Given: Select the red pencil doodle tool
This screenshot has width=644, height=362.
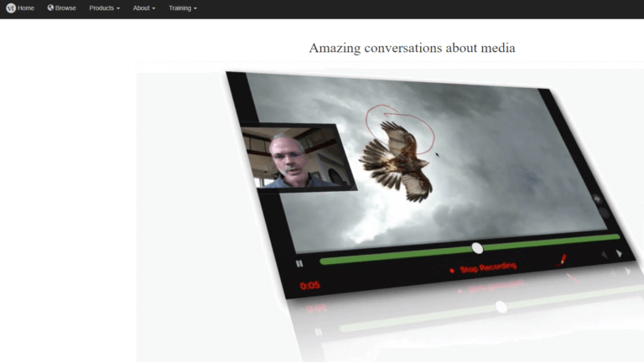Looking at the screenshot, I should coord(563,260).
